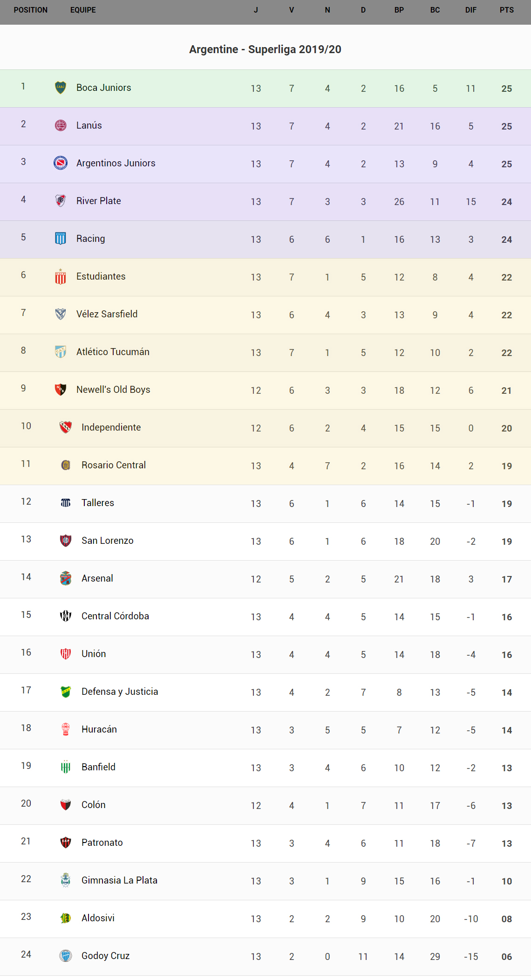Click the Lanús team logo
531x980 pixels.
coord(61,125)
